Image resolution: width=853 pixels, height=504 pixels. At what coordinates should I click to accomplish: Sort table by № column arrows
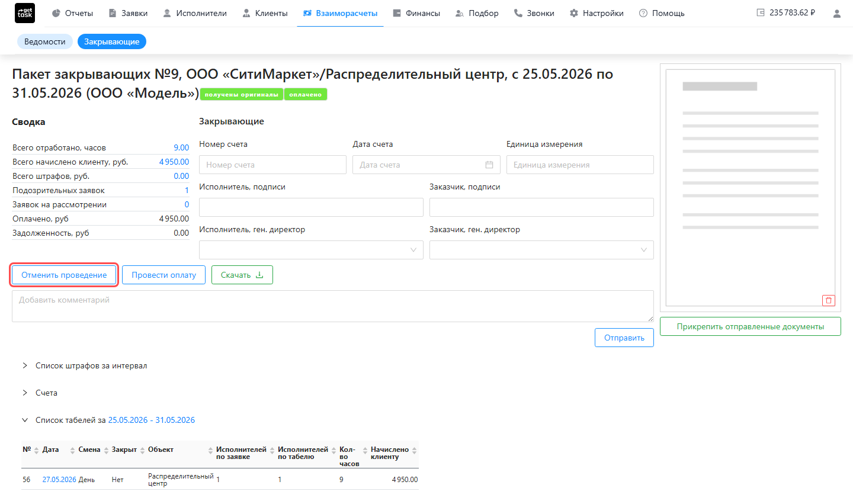(x=37, y=450)
